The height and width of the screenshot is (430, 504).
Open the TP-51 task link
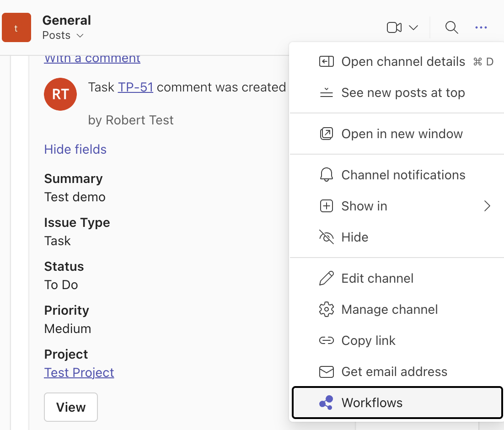(135, 87)
